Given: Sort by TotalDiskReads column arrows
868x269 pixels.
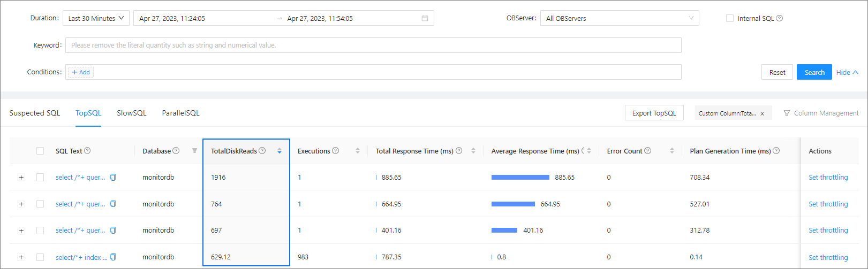Looking at the screenshot, I should (280, 151).
